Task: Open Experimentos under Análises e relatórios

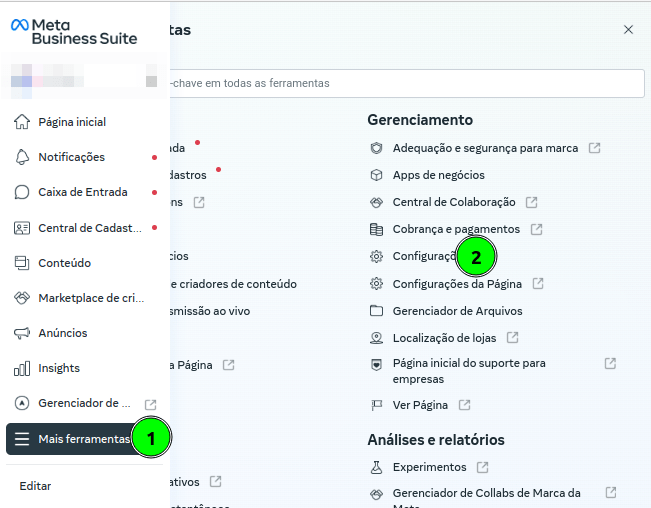Action: [x=429, y=467]
